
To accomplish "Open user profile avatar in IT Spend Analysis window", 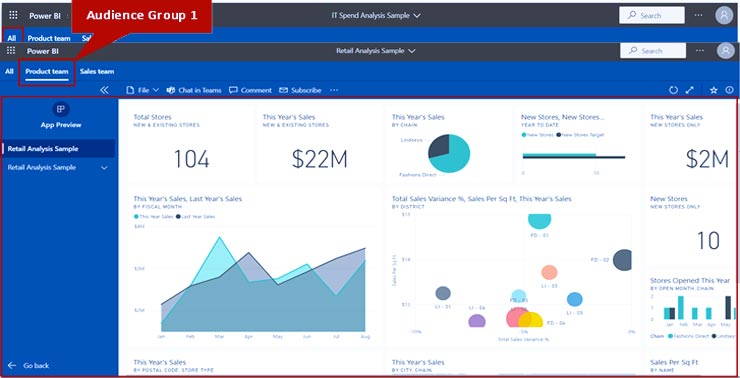I will [x=724, y=16].
